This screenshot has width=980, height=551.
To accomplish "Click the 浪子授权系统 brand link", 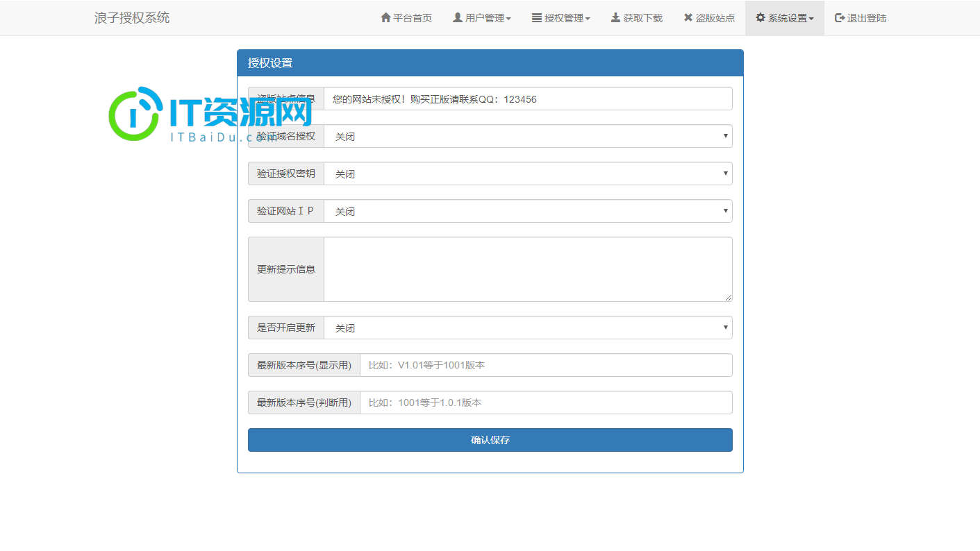I will (132, 18).
